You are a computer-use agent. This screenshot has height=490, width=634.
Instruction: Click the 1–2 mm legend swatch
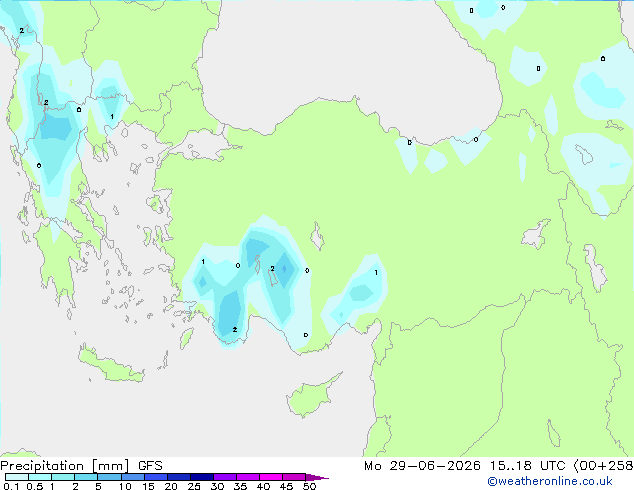pyautogui.click(x=63, y=477)
